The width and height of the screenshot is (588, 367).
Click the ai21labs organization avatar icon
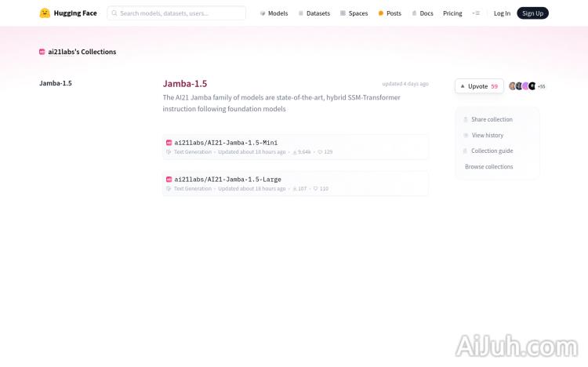[x=42, y=52]
